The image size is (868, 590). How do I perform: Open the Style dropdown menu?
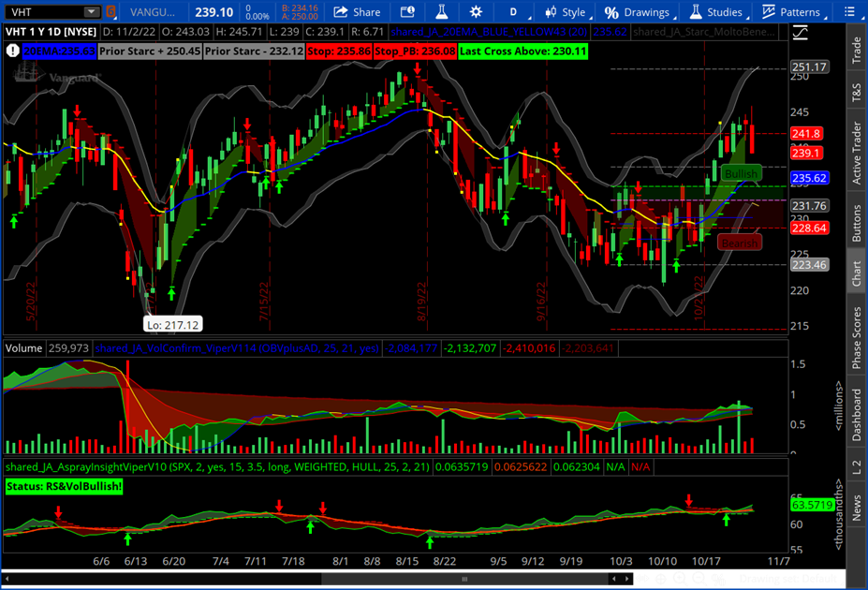point(564,12)
